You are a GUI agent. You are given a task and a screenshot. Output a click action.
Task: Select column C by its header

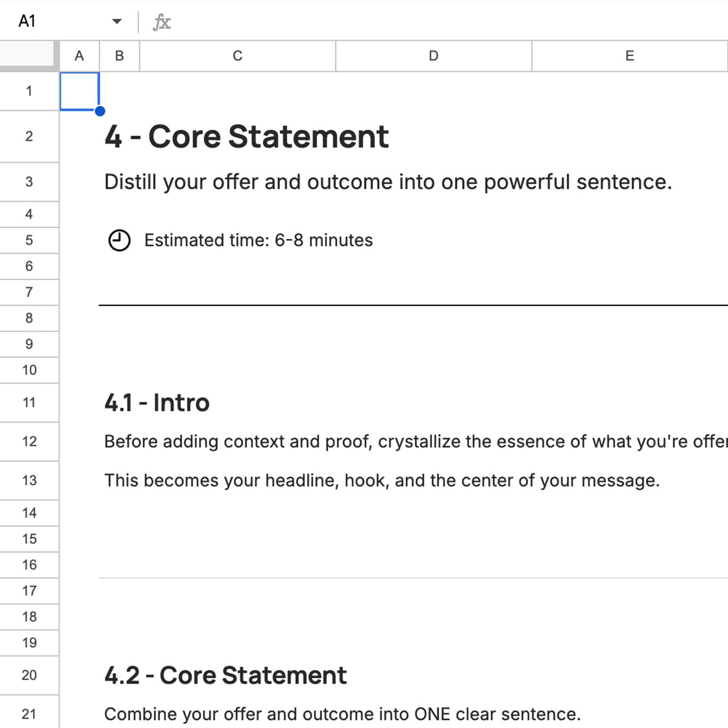point(237,56)
